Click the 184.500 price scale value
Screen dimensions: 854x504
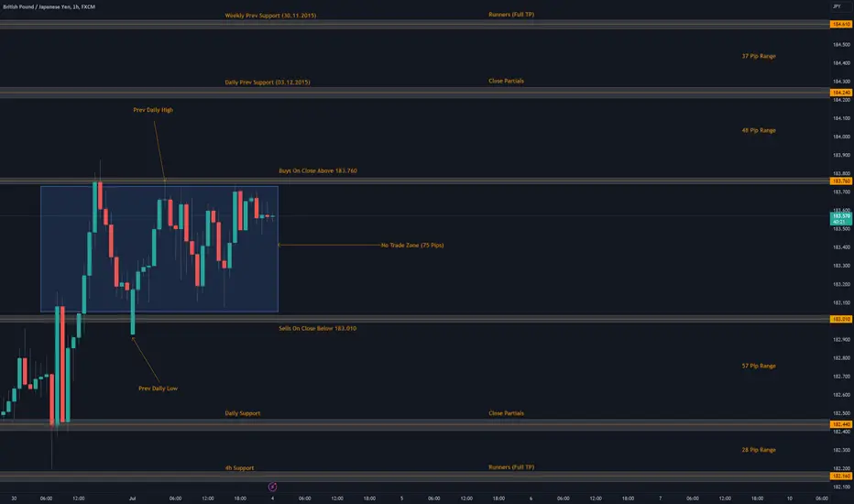pyautogui.click(x=841, y=45)
